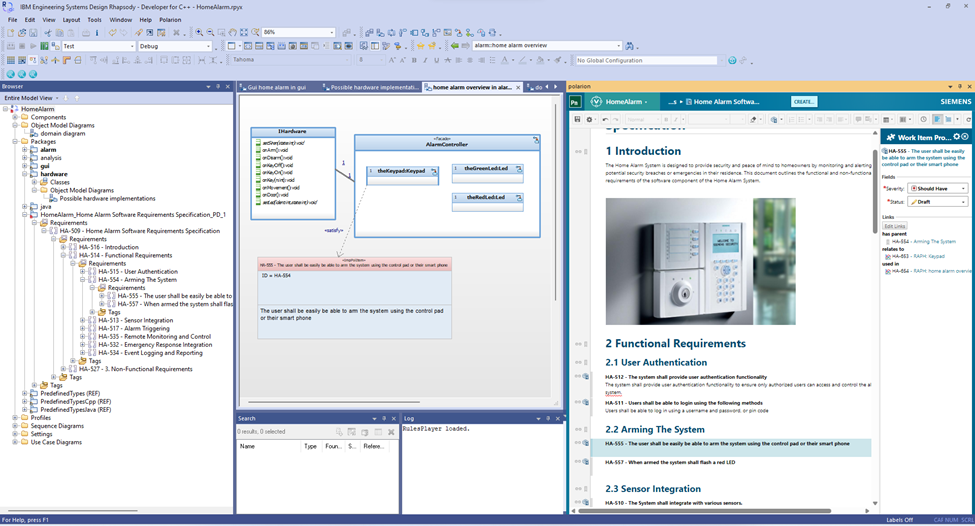Open HA-663 RAPH: Keypad link
The width and height of the screenshot is (975, 526).
point(918,256)
